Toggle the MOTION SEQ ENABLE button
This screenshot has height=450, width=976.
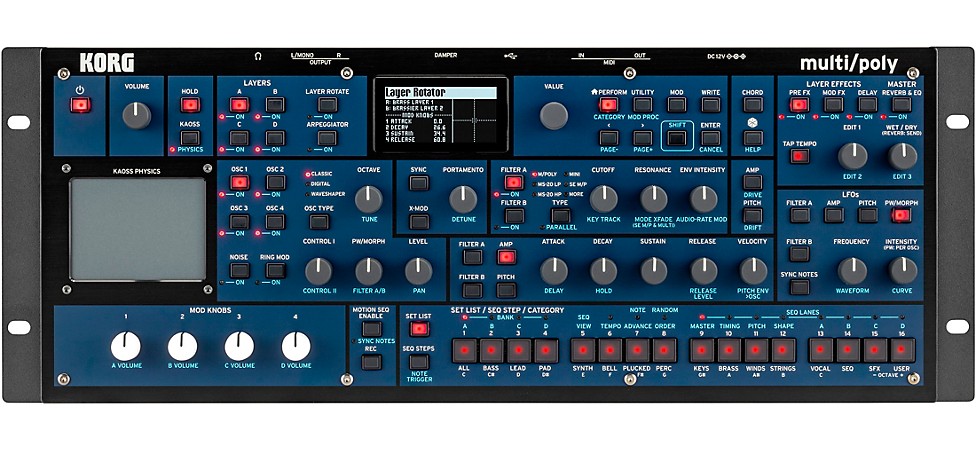[x=372, y=329]
